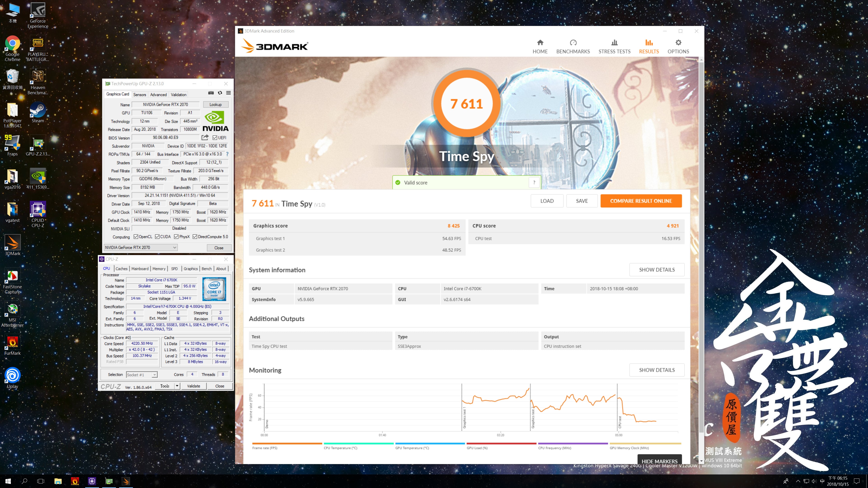Switch to Mainboard tab in CPU-Z
This screenshot has width=868, height=488.
point(140,269)
